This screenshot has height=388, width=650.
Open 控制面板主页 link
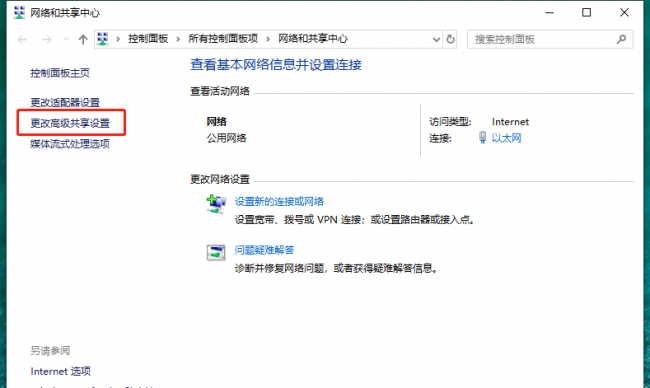click(60, 73)
